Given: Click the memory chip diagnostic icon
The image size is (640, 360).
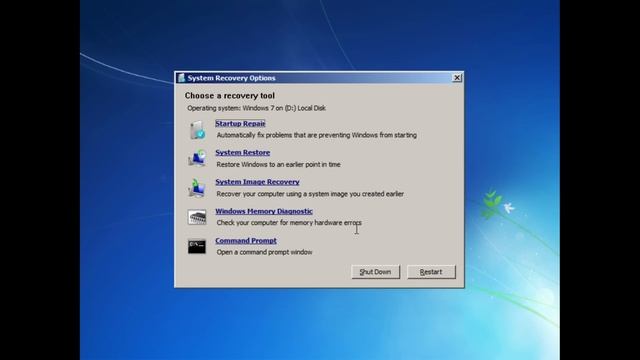Looking at the screenshot, I should 197,217.
